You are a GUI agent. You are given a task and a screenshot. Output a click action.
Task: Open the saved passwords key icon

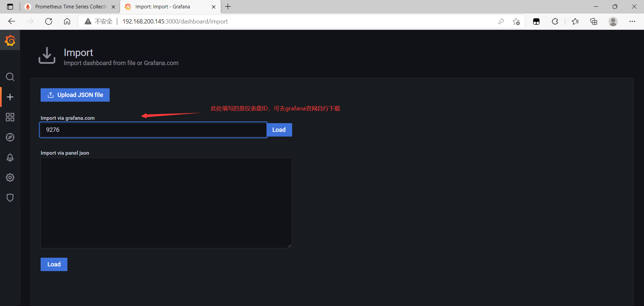click(x=501, y=21)
